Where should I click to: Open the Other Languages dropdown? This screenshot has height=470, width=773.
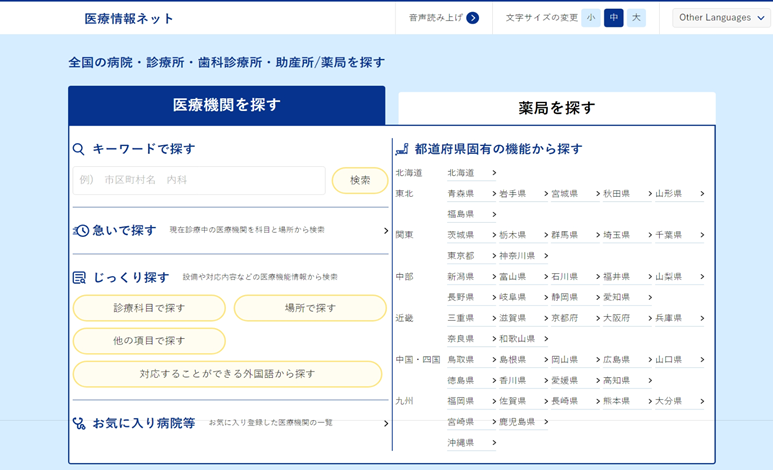(x=721, y=18)
